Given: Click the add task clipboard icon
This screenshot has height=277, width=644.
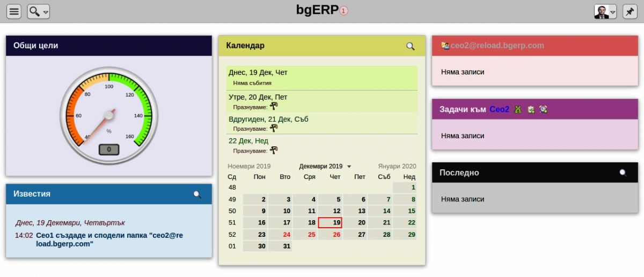Looking at the screenshot, I should point(531,109).
